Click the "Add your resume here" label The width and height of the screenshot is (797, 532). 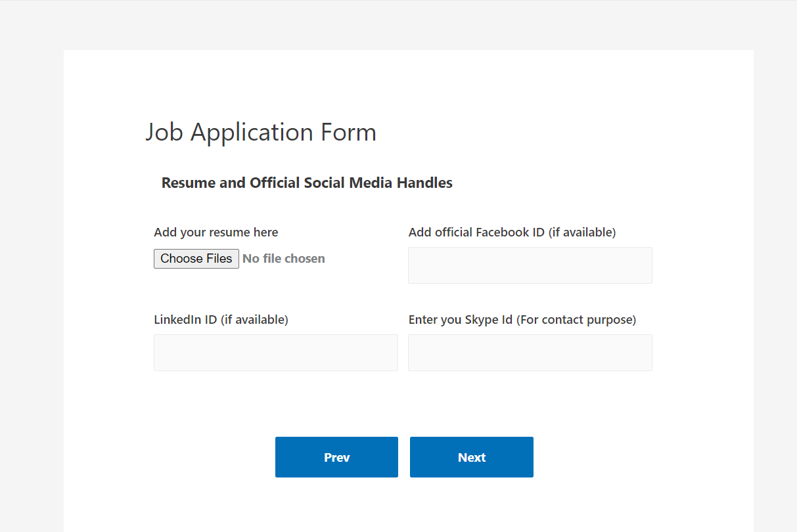coord(216,233)
